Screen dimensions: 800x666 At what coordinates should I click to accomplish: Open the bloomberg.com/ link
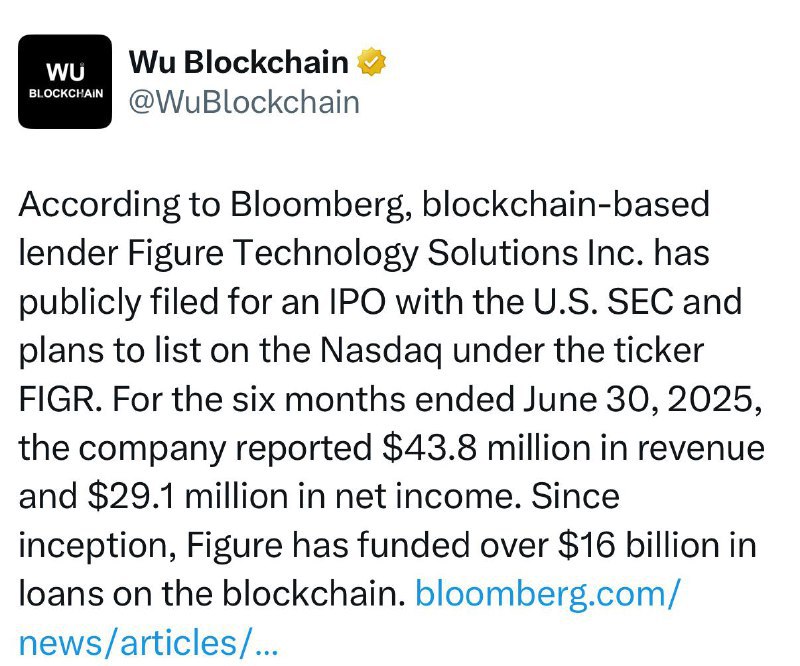(x=548, y=595)
